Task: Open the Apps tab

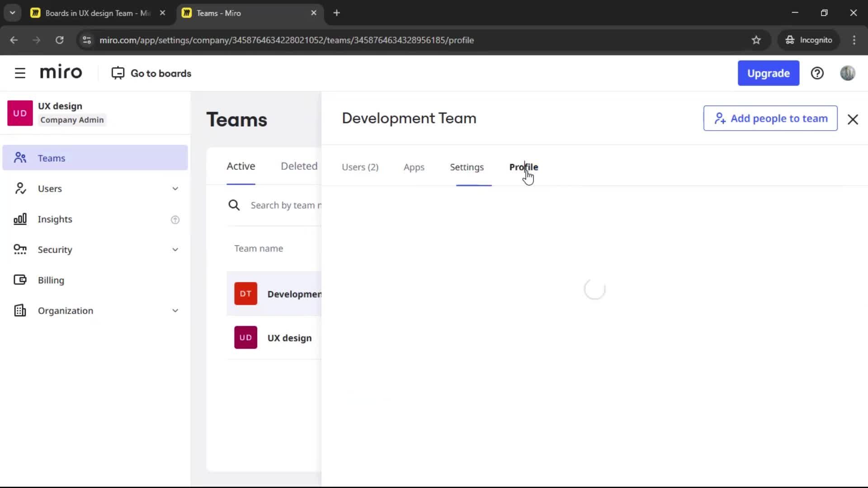Action: tap(414, 167)
